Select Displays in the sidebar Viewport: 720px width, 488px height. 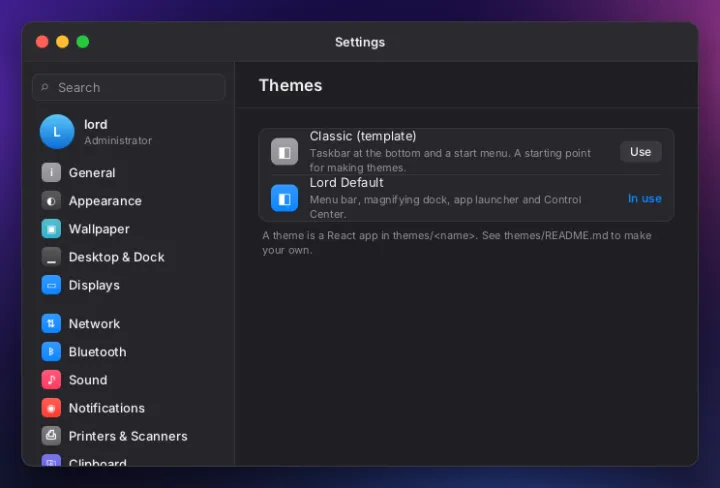(x=94, y=286)
